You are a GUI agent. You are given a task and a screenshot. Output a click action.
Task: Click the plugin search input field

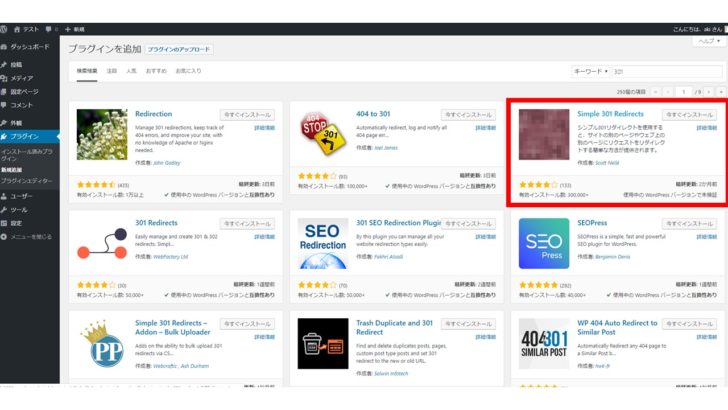point(667,72)
